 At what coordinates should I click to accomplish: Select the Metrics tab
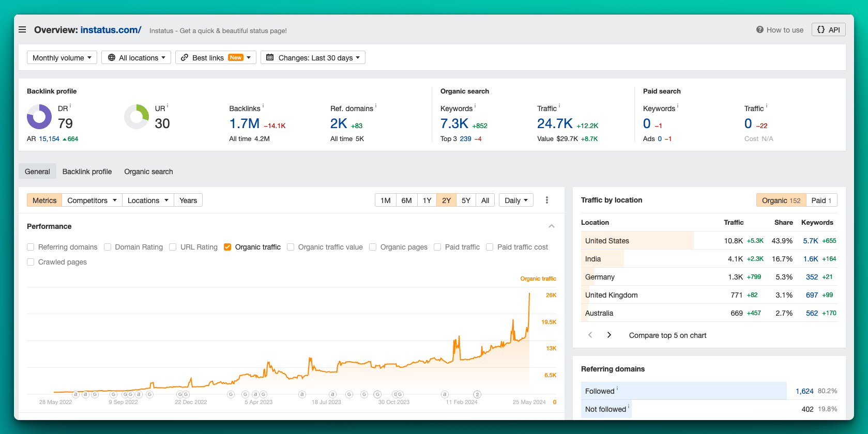pyautogui.click(x=44, y=200)
